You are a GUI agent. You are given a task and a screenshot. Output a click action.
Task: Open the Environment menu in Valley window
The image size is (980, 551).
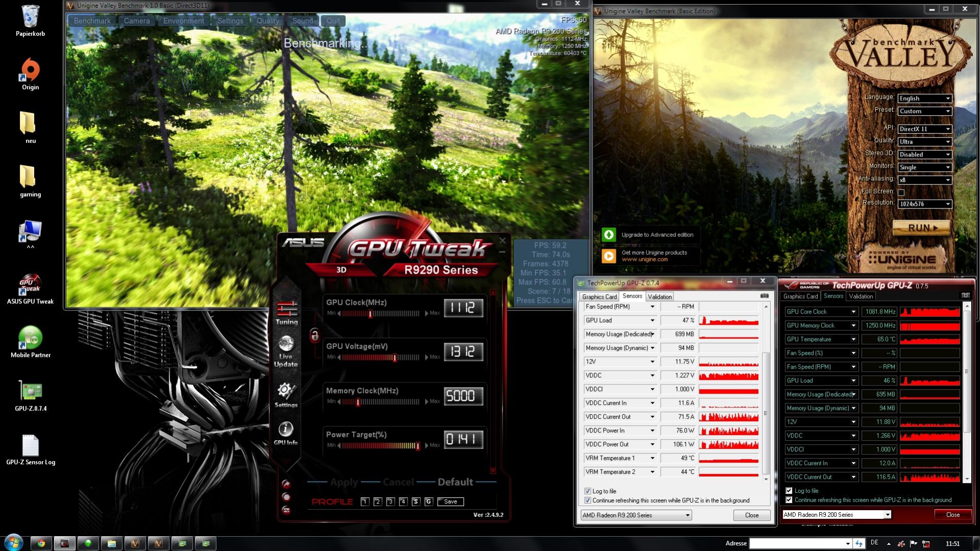point(183,21)
